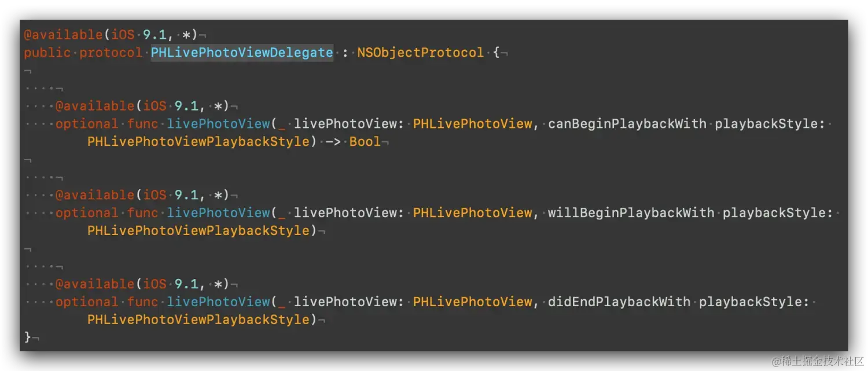Click the willBeginPlaybackWith parameter label

631,213
